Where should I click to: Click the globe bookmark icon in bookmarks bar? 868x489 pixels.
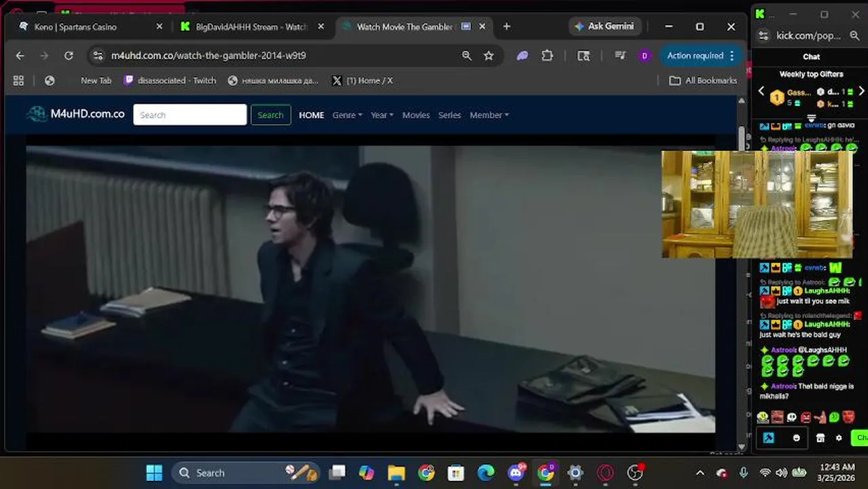click(x=50, y=80)
